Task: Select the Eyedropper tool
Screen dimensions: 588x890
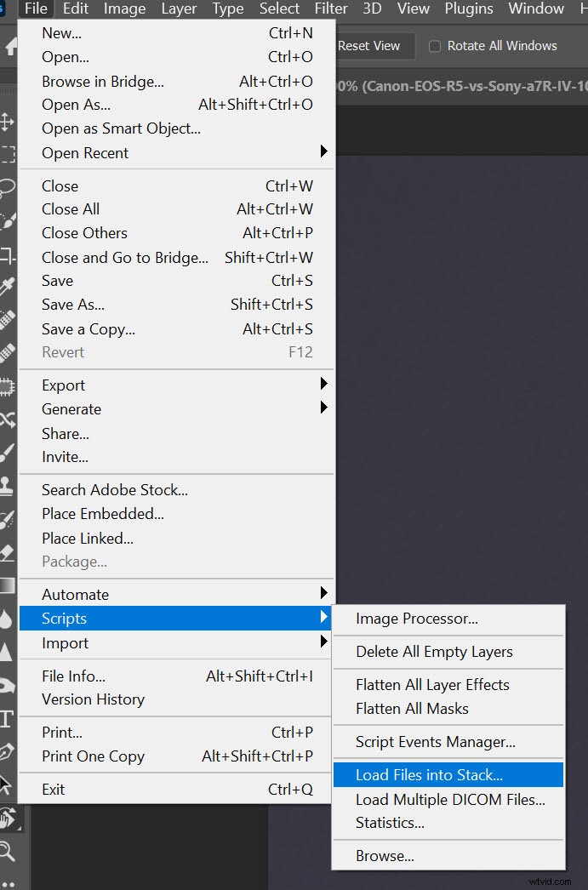Action: 7,287
